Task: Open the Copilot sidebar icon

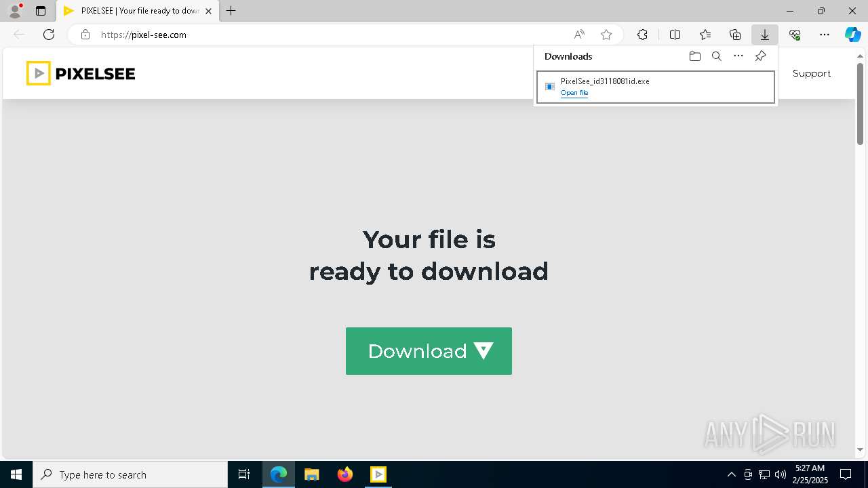Action: coord(852,35)
